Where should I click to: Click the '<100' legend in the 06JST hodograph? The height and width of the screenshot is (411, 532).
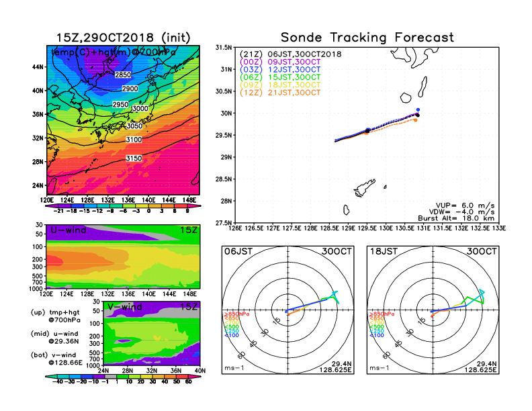coord(232,335)
